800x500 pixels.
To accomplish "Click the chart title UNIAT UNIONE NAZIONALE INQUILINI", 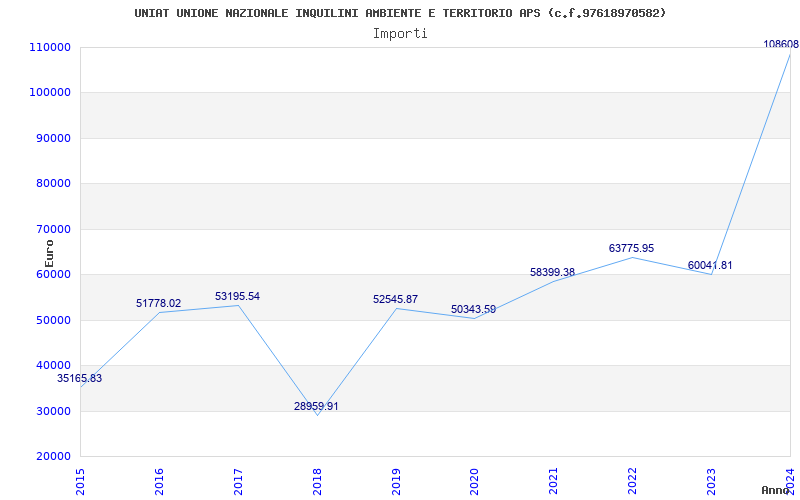I will tap(400, 13).
